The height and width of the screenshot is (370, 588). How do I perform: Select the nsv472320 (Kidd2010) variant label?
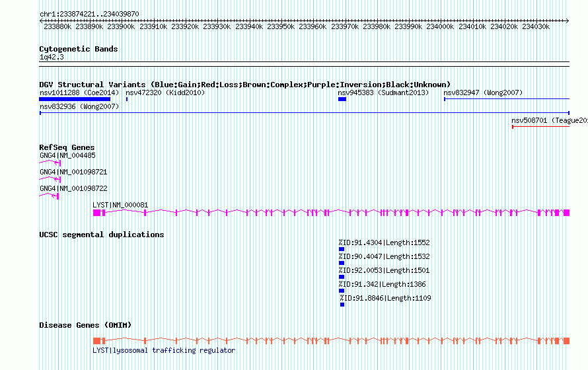point(165,92)
